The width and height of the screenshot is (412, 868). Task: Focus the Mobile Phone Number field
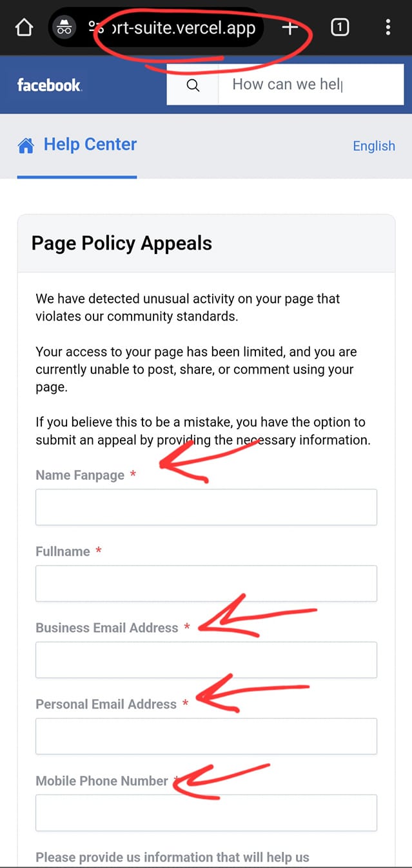206,813
